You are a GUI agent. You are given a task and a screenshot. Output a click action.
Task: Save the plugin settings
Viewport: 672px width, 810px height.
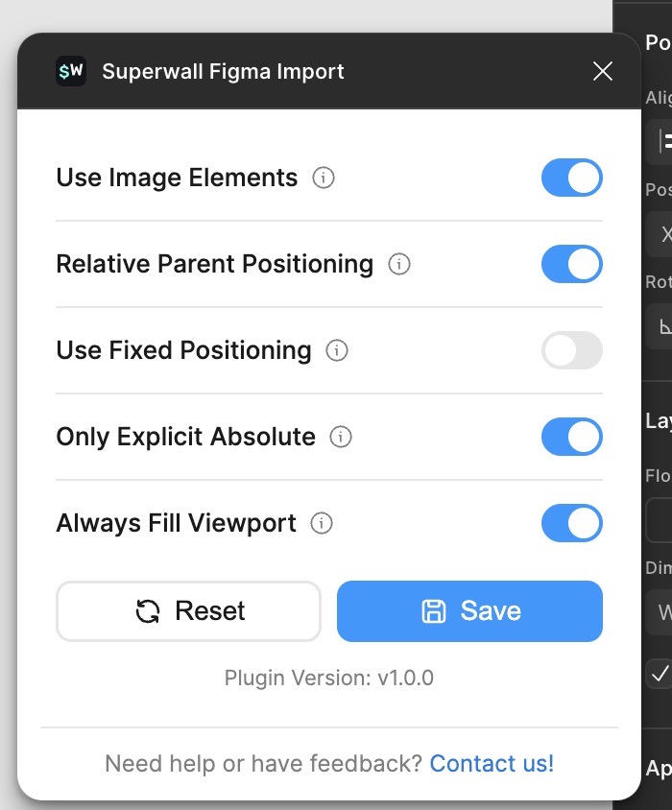point(469,610)
